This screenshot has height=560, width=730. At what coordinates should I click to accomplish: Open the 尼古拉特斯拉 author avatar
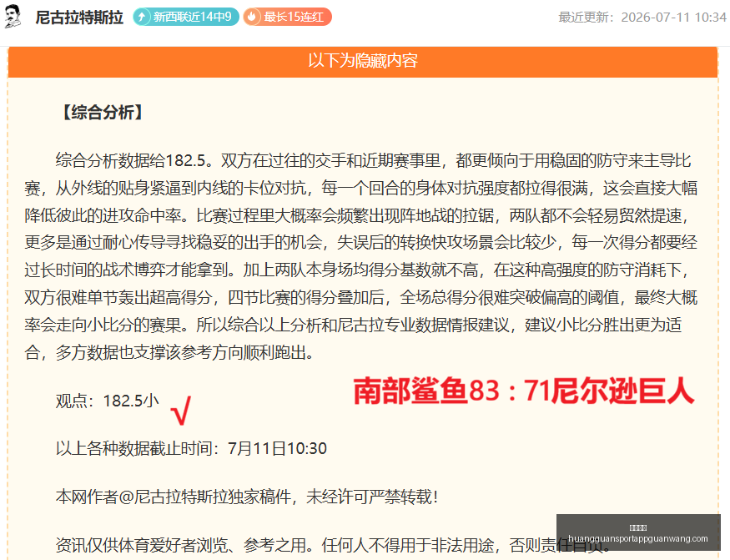[13, 17]
